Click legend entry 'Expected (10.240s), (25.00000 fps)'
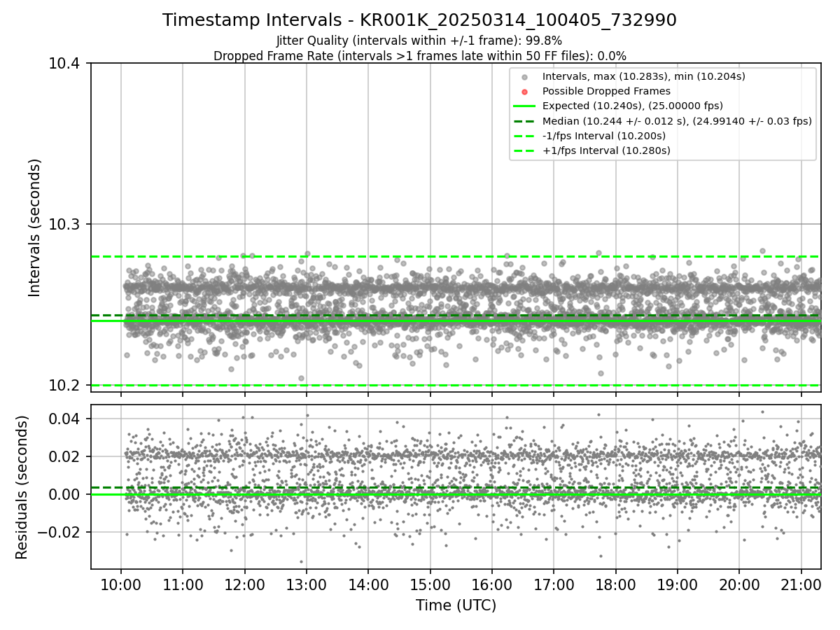Image resolution: width=840 pixels, height=630 pixels. click(633, 106)
